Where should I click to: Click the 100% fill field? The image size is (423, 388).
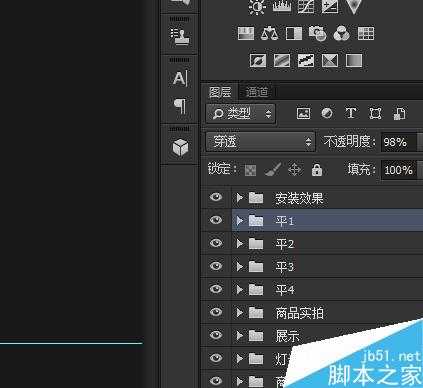(398, 170)
